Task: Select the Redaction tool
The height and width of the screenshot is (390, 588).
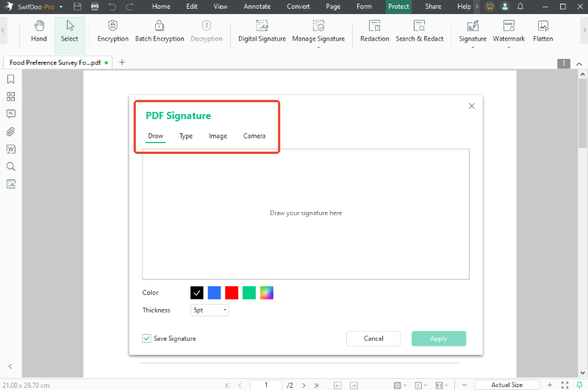Action: [x=375, y=32]
